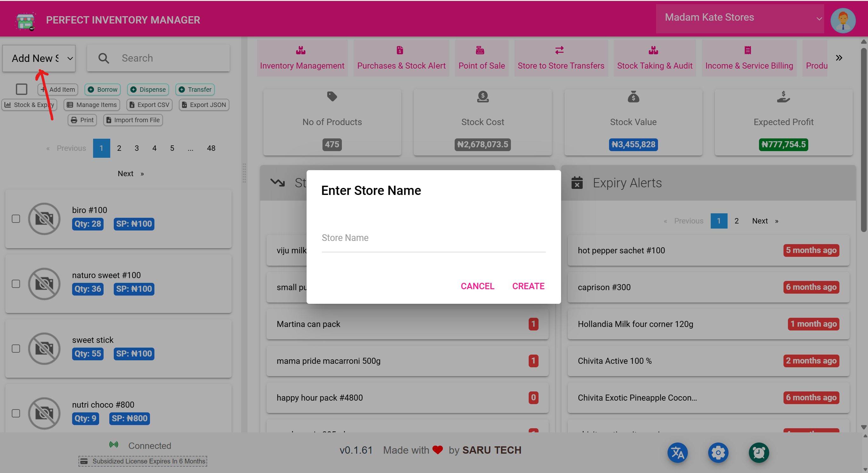Select the happy hour pack #4800 row
The width and height of the screenshot is (868, 473).
407,398
